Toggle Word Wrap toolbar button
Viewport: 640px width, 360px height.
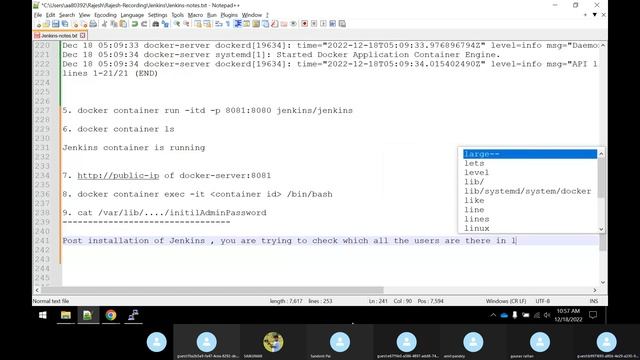click(x=219, y=24)
